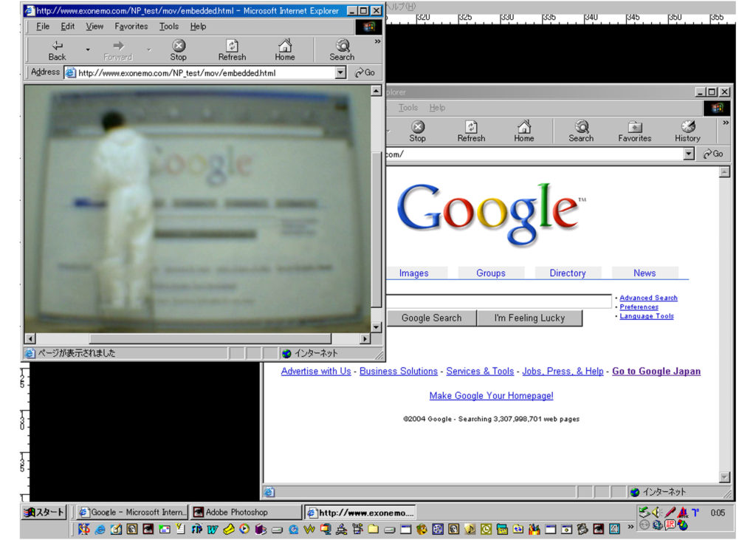Switch to Google - Microsoft Intern taskbar button
This screenshot has height=540, width=756.
click(x=132, y=513)
